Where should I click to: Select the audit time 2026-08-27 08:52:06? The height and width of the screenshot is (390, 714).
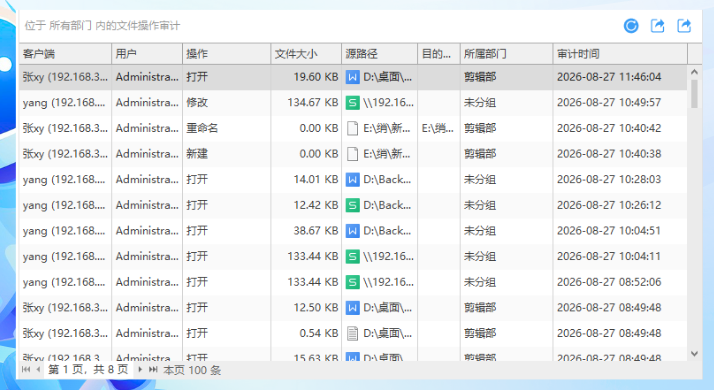[x=609, y=282]
